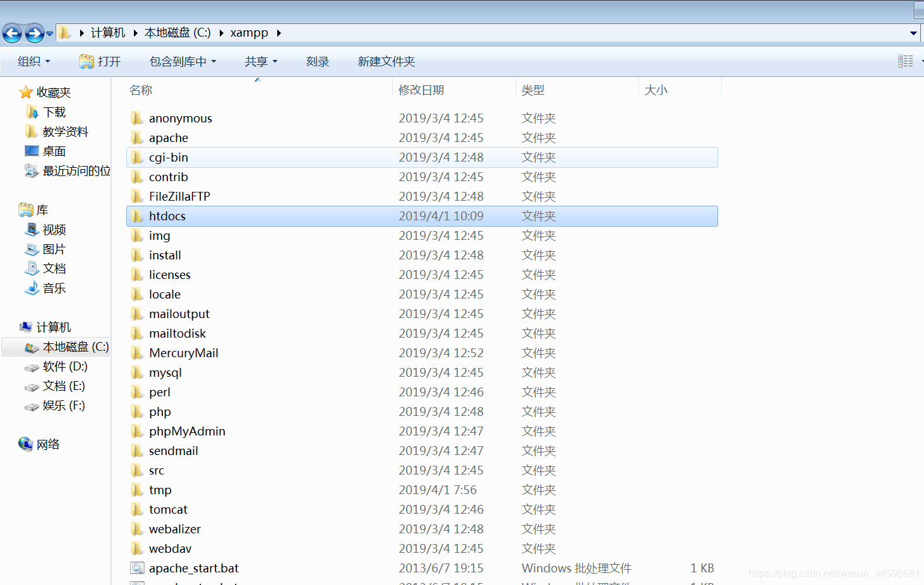Sort by 名称 column header
The width and height of the screenshot is (924, 585).
click(141, 90)
